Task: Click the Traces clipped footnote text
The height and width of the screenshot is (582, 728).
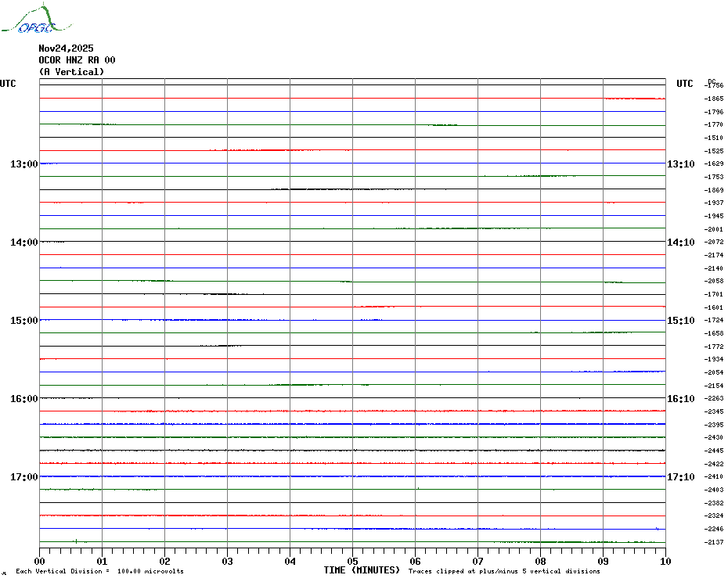Action: point(504,572)
